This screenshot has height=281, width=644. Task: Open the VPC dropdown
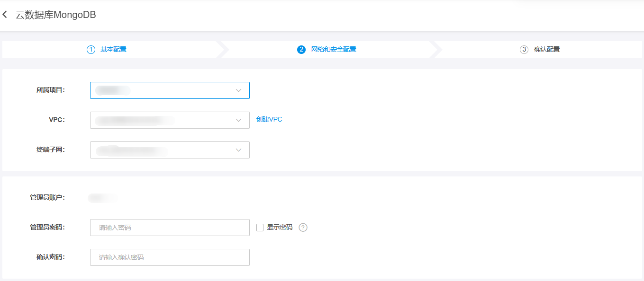coord(170,120)
